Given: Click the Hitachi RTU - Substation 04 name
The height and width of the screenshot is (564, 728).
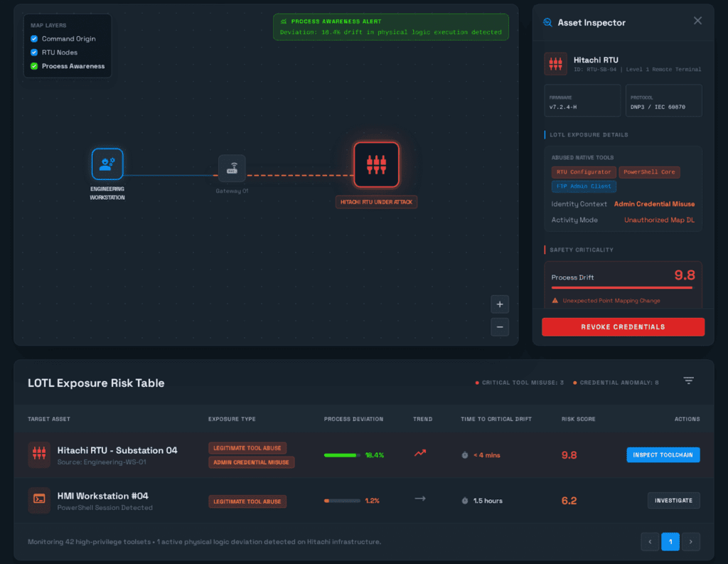Looking at the screenshot, I should 117,450.
